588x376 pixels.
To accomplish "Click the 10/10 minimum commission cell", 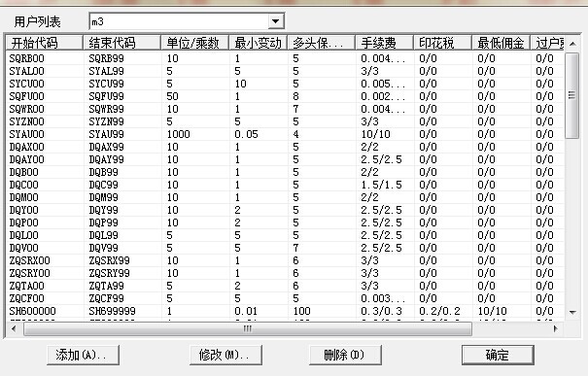I will [492, 311].
